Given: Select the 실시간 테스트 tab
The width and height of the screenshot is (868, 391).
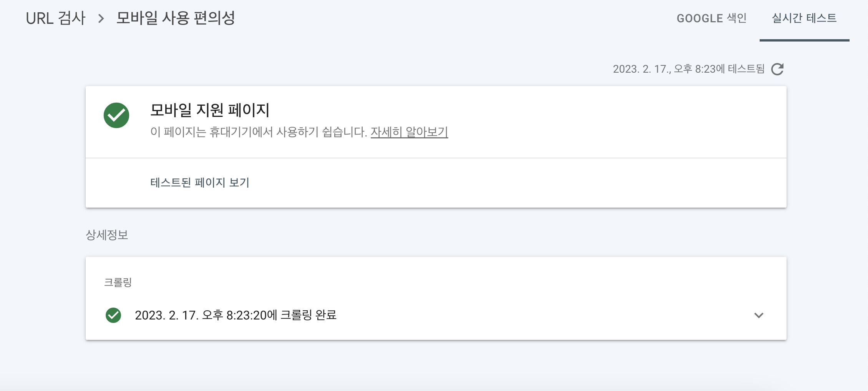Looking at the screenshot, I should coord(804,18).
